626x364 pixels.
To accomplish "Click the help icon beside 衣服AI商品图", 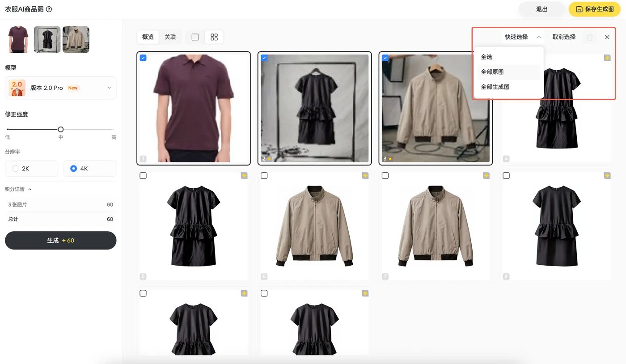I will click(x=49, y=9).
